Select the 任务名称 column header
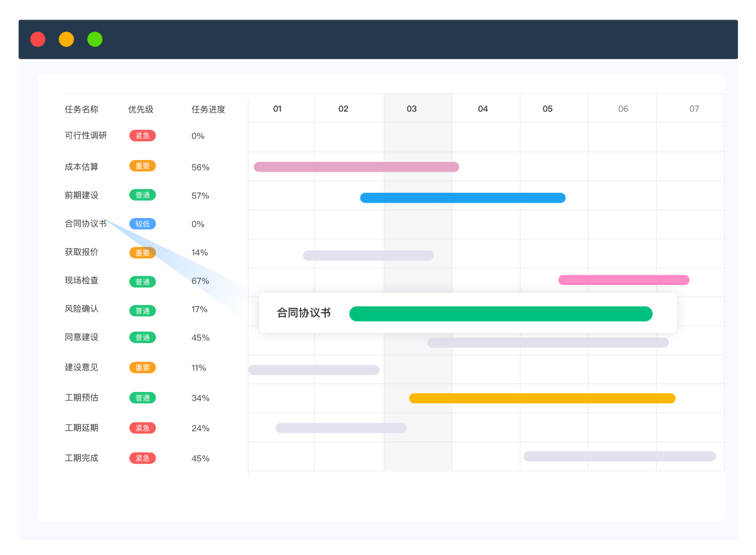The width and height of the screenshot is (756, 555). tap(81, 109)
